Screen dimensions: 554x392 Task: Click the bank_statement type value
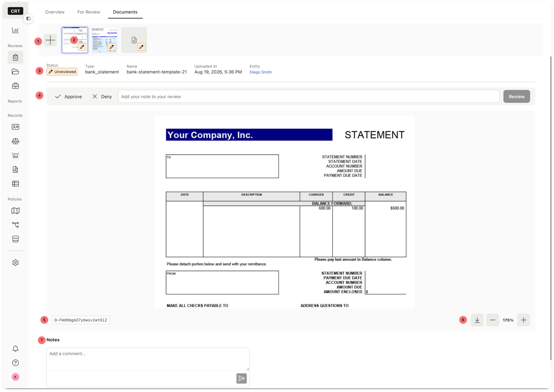pos(102,72)
